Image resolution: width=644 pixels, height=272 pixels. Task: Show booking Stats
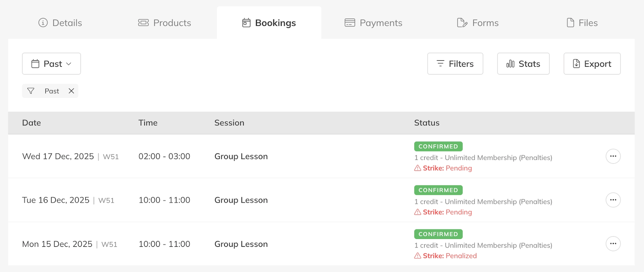pos(523,64)
